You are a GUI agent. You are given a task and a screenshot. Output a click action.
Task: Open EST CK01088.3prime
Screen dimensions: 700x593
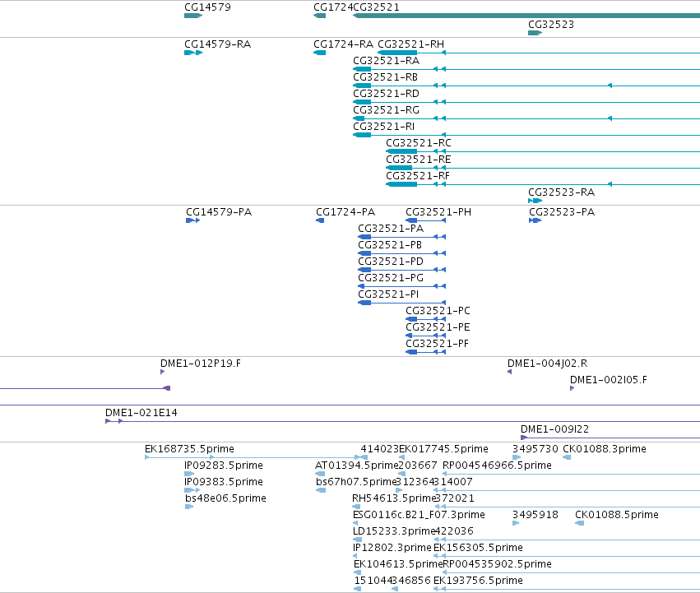tap(605, 449)
